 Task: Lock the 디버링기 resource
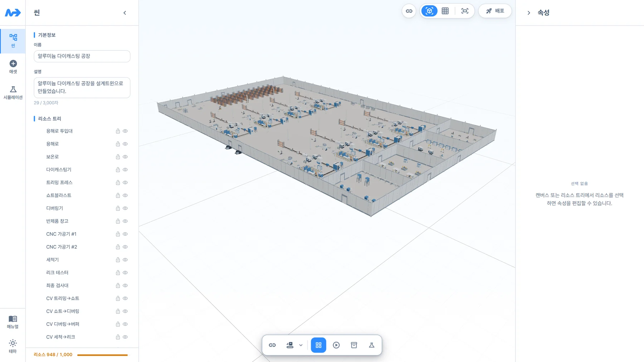118,209
